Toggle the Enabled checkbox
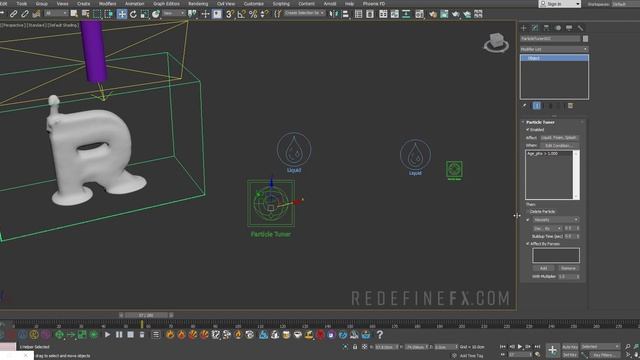The width and height of the screenshot is (640, 360). [x=527, y=129]
